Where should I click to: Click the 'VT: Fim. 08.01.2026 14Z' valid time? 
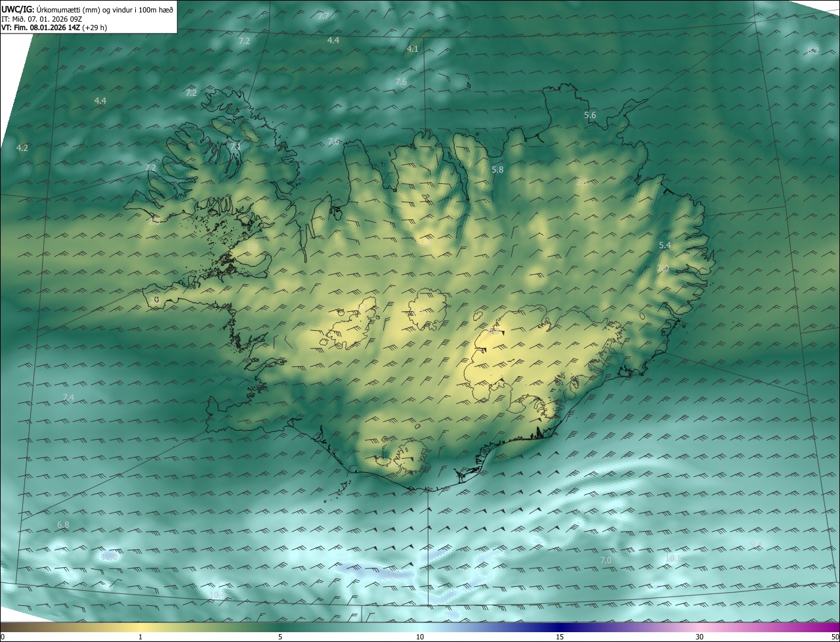click(41, 28)
